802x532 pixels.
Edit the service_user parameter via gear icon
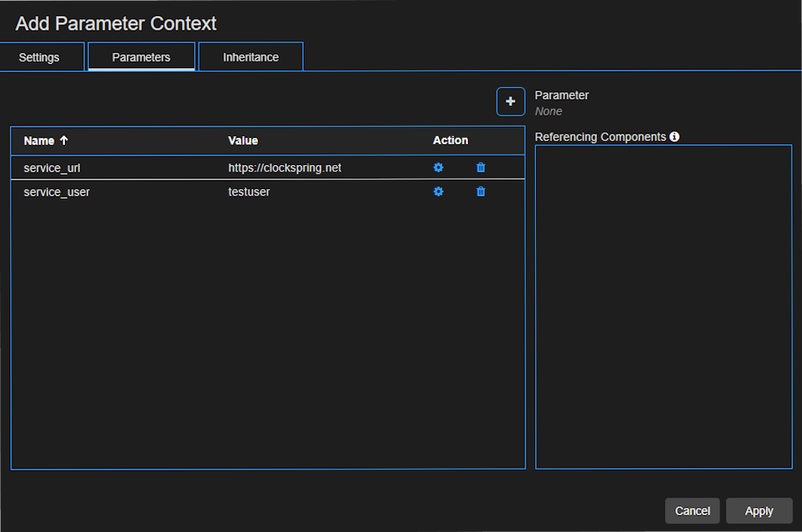[437, 191]
